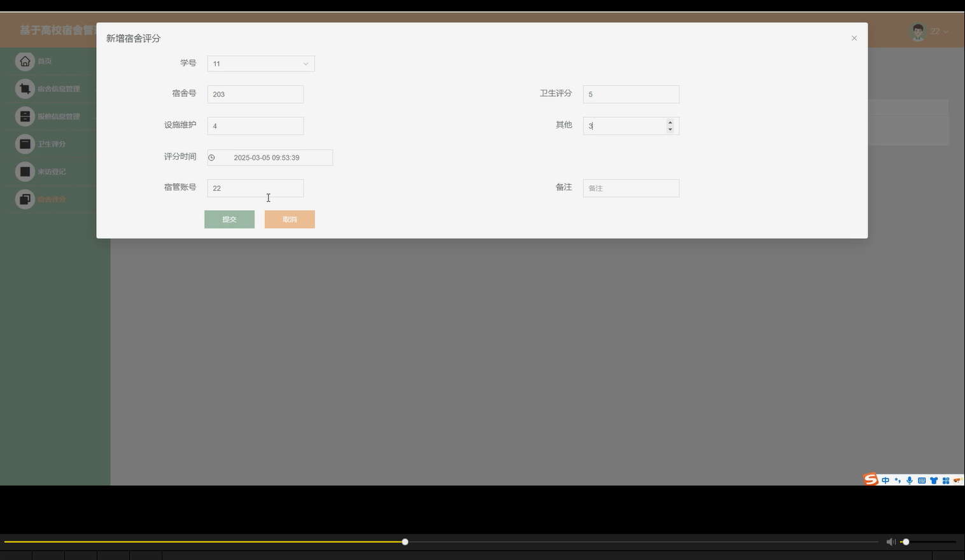The image size is (965, 560).
Task: Open 宿舍信息管理 via its sidebar icon
Action: click(x=25, y=88)
